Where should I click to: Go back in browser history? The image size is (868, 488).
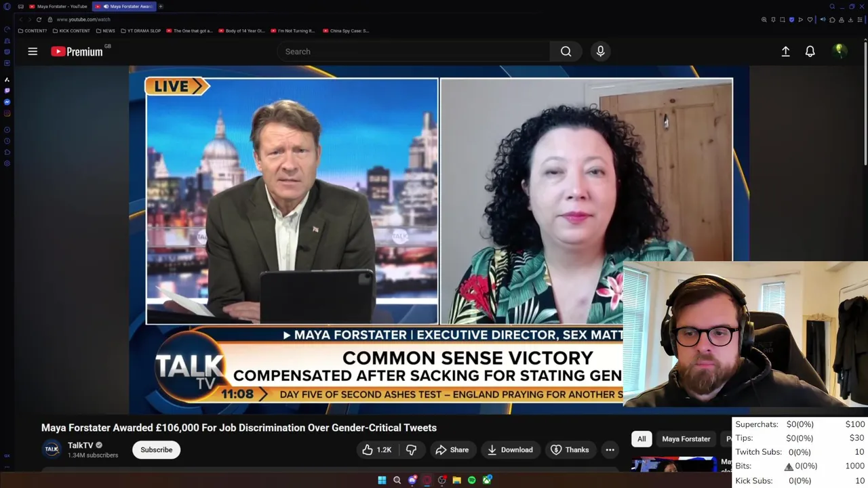(21, 20)
